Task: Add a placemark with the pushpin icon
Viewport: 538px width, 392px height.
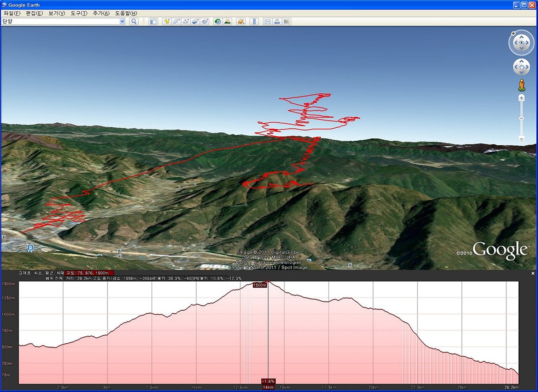Action: [x=167, y=21]
